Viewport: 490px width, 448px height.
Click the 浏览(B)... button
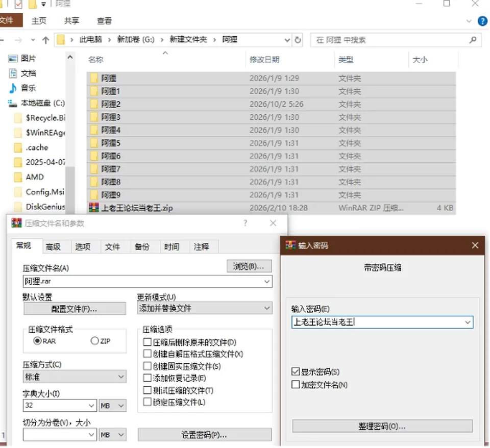click(x=249, y=266)
